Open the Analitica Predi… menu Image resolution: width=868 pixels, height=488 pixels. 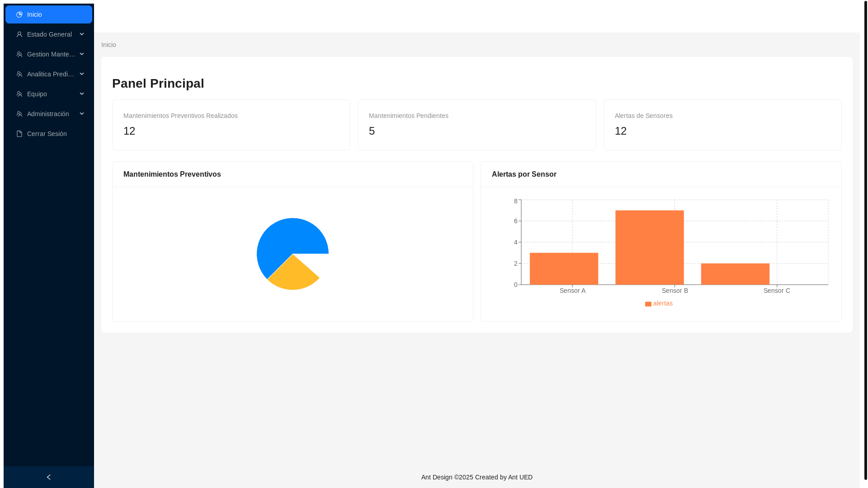pyautogui.click(x=49, y=74)
